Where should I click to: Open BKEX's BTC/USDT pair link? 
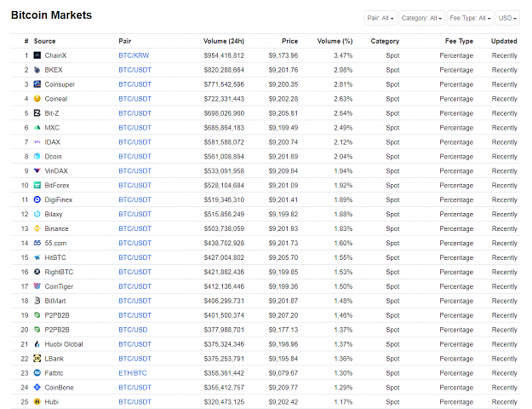[x=134, y=70]
